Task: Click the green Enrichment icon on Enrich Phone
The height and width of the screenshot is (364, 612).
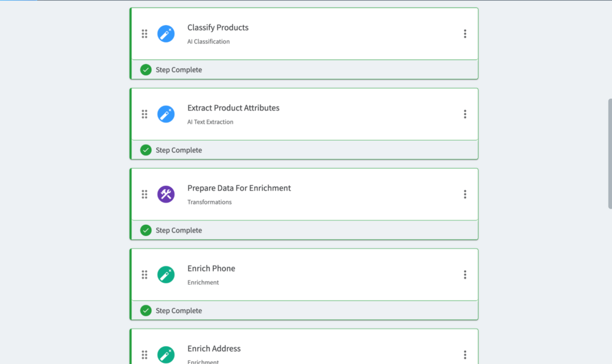Action: [166, 274]
